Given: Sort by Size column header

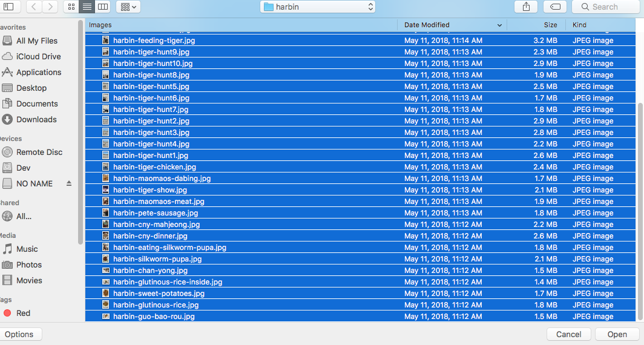Looking at the screenshot, I should (536, 25).
